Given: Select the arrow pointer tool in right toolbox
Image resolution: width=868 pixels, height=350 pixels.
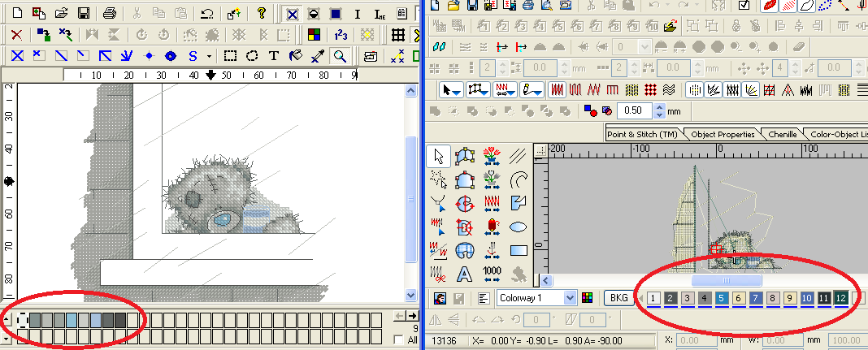Looking at the screenshot, I should (439, 157).
